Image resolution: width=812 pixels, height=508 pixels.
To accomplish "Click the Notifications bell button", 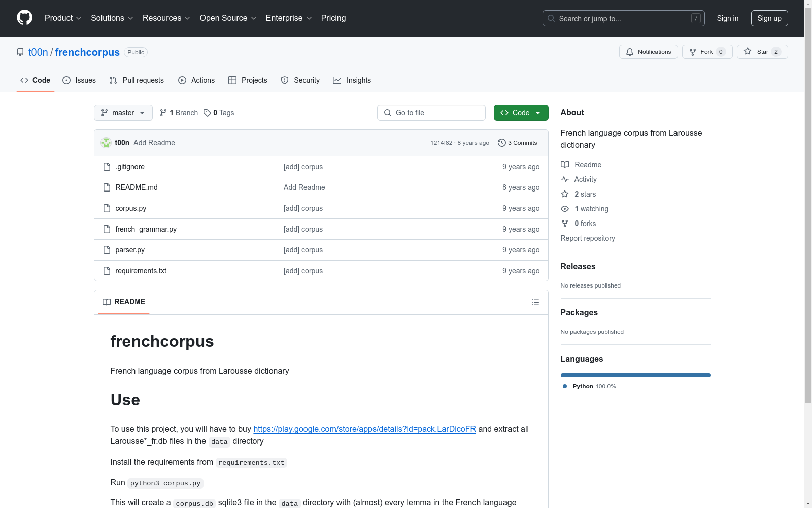I will [x=648, y=52].
